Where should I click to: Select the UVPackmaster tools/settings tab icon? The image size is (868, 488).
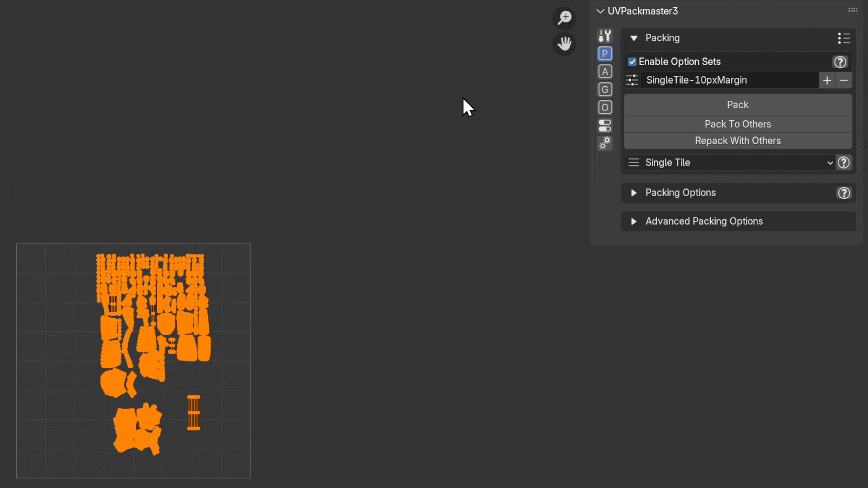click(x=605, y=36)
